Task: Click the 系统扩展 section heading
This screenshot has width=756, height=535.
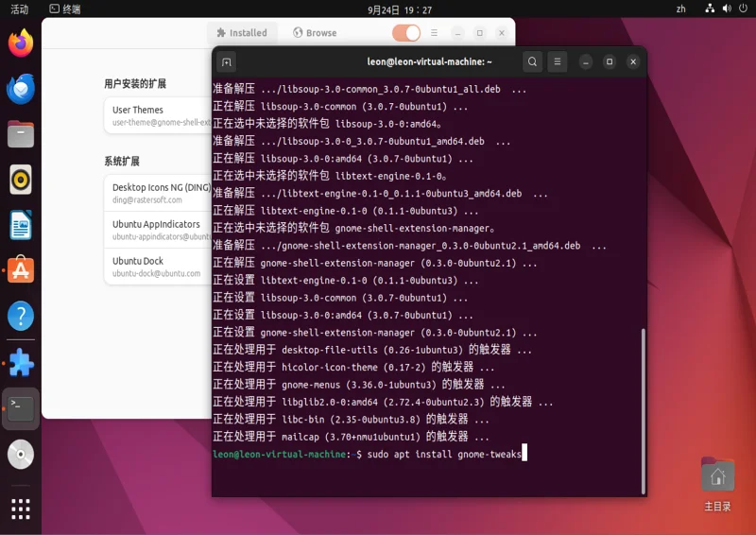Action: 122,161
